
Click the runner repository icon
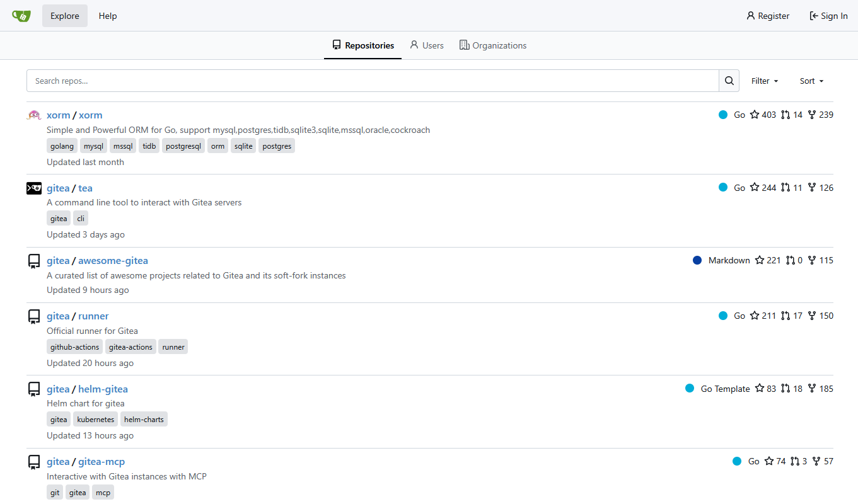pos(34,316)
